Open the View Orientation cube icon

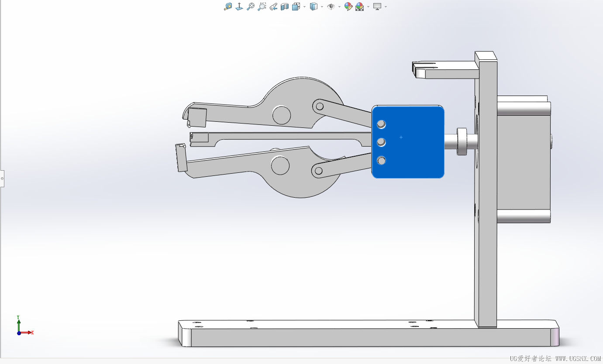[296, 7]
